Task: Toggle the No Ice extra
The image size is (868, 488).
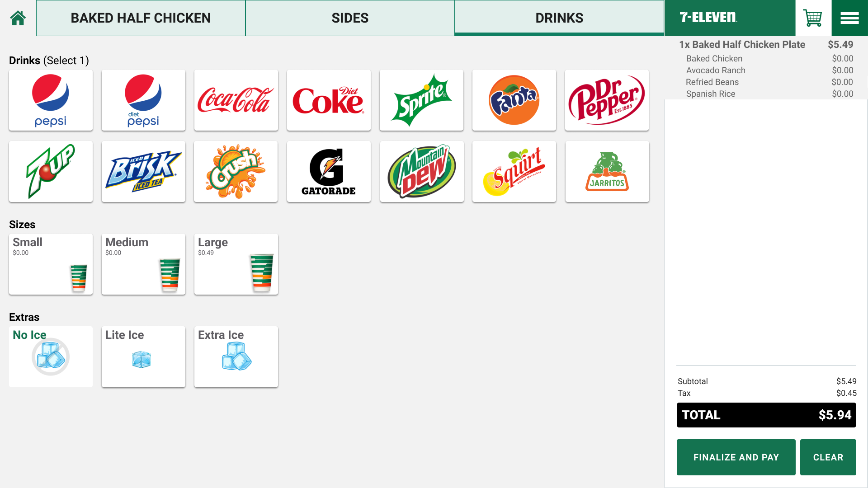Action: click(51, 357)
